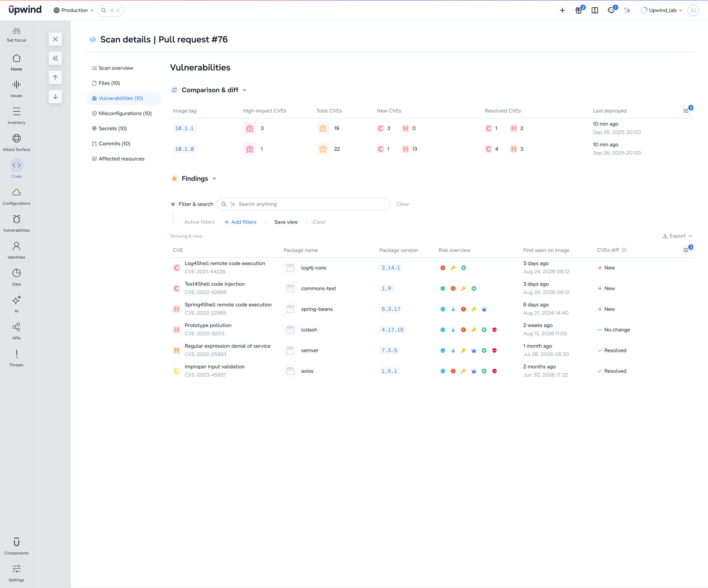Screen dimensions: 708x588
Task: Click the AI sparkles icon in top bar
Action: [x=627, y=11]
